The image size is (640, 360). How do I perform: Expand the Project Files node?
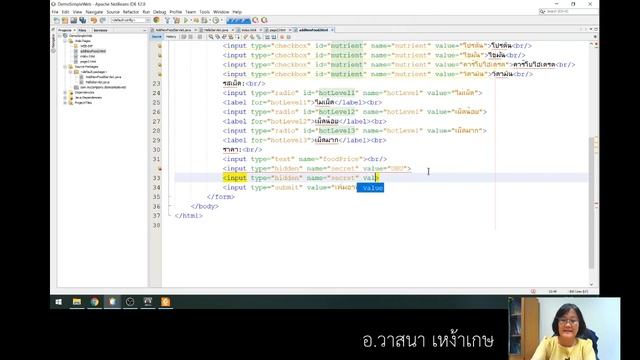65,103
